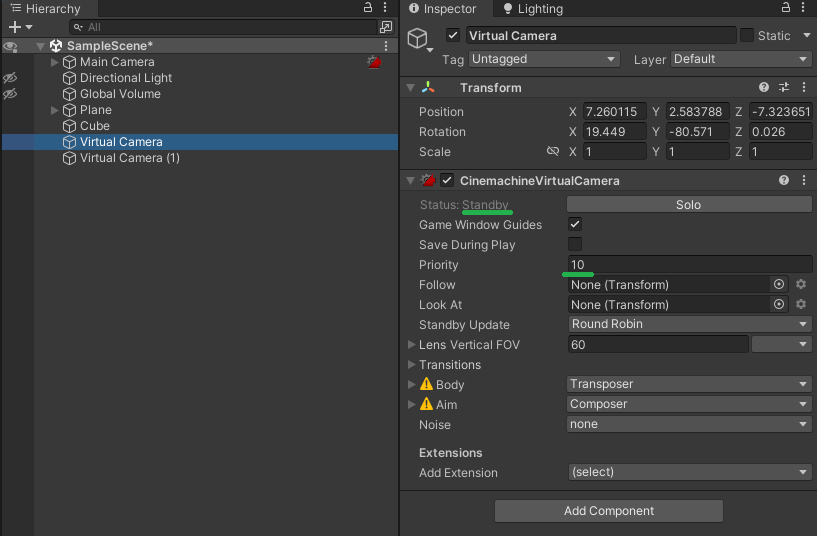Click the Priority field
The height and width of the screenshot is (536, 817).
[x=689, y=265]
